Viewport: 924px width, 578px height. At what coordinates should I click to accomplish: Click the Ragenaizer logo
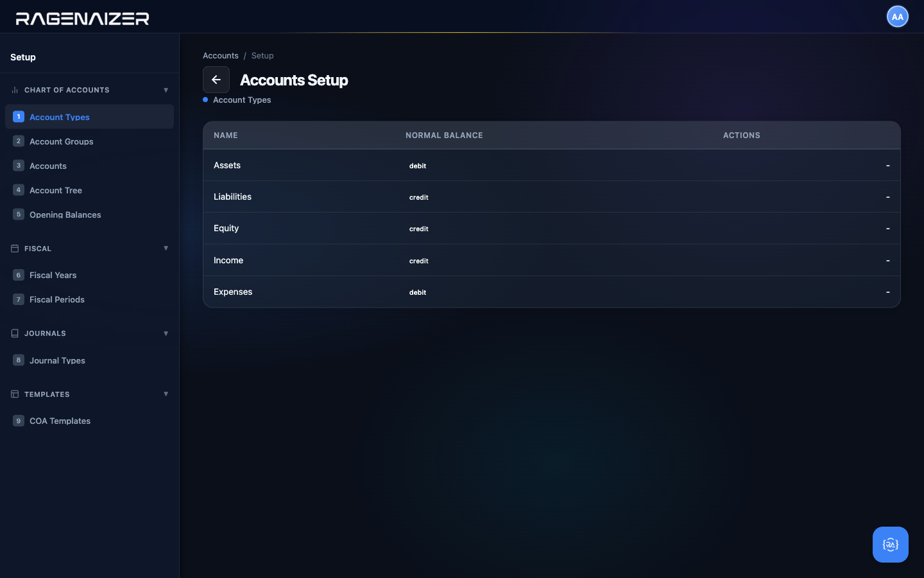[x=82, y=19]
